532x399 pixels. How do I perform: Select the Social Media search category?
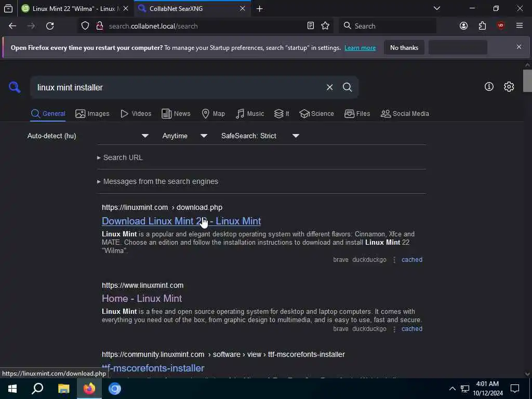pos(405,114)
